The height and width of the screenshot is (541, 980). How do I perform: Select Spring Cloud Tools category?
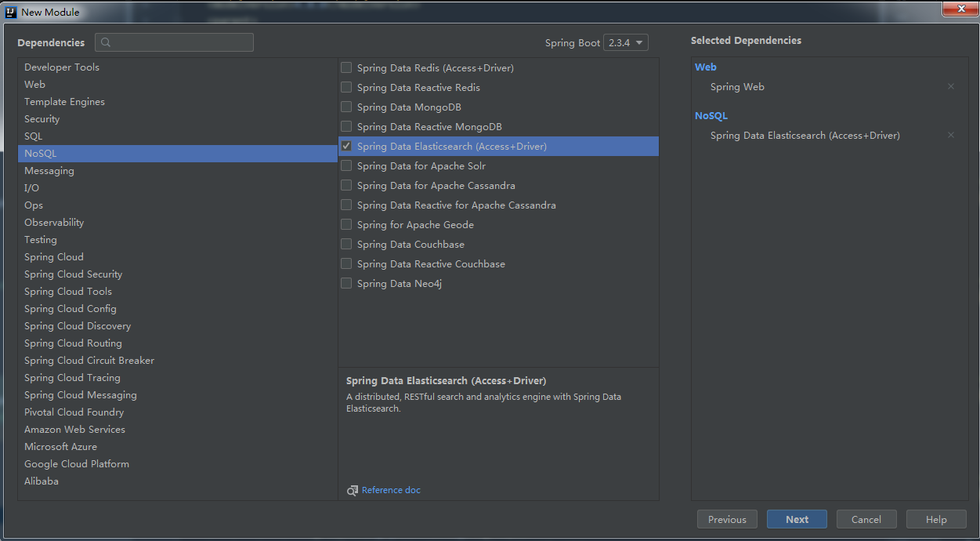[x=177, y=292]
